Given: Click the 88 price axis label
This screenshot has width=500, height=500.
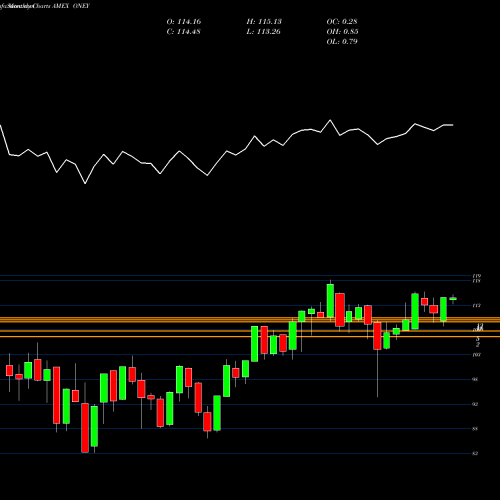Looking at the screenshot, I should pyautogui.click(x=475, y=429).
